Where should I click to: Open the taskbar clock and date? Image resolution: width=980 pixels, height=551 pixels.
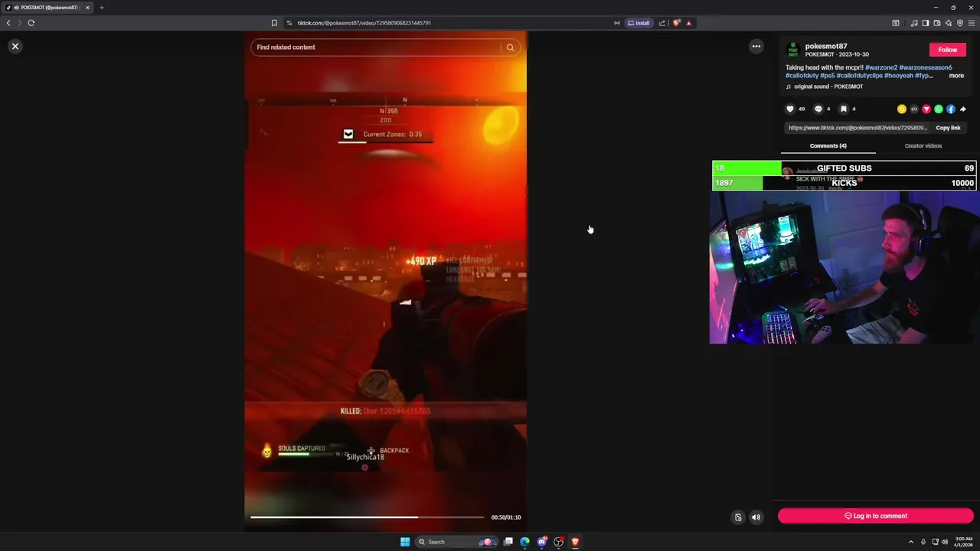click(x=964, y=542)
